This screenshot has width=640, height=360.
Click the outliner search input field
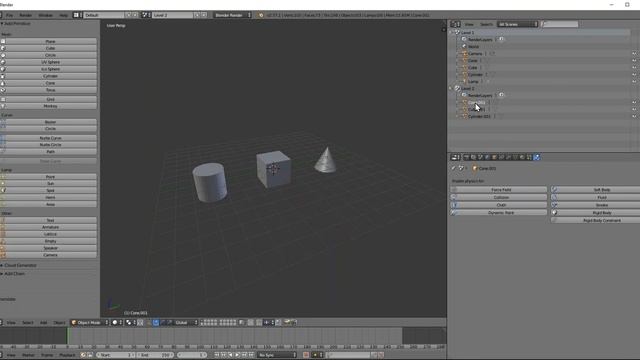click(x=560, y=24)
